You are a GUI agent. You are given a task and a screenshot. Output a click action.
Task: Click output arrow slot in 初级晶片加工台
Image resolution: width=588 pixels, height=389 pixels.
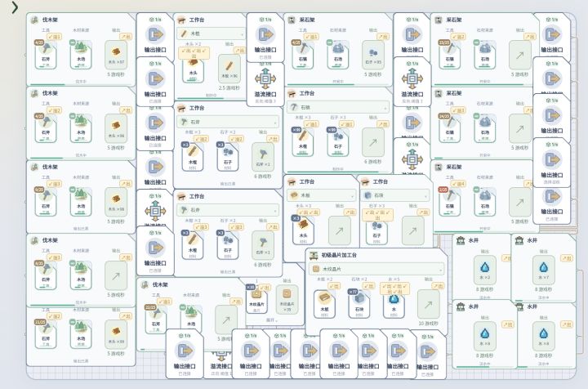click(429, 304)
